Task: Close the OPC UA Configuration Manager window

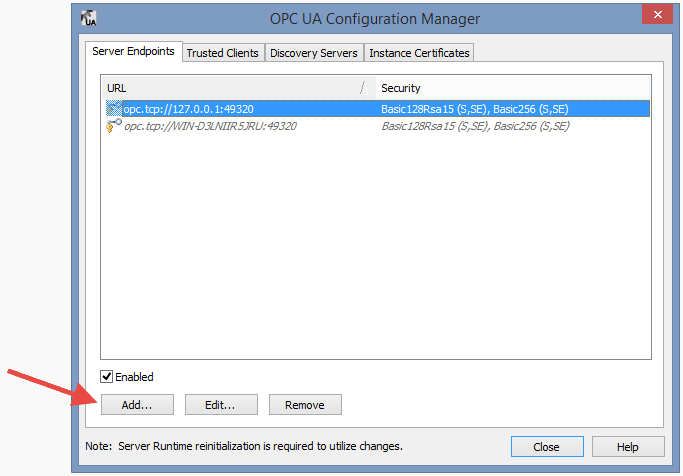Action: click(x=657, y=14)
